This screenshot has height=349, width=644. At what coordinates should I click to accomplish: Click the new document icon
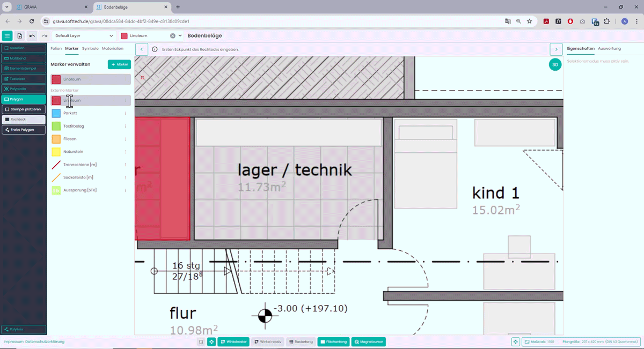pos(20,36)
